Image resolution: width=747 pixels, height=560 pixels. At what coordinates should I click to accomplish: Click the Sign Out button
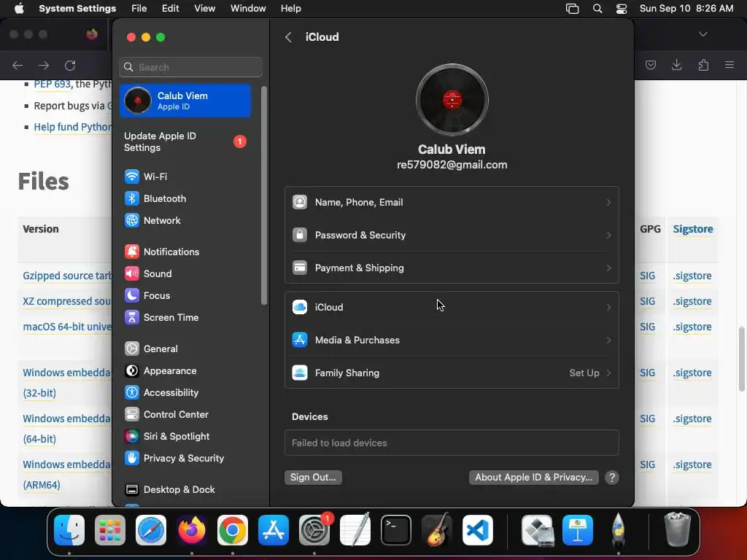point(313,478)
